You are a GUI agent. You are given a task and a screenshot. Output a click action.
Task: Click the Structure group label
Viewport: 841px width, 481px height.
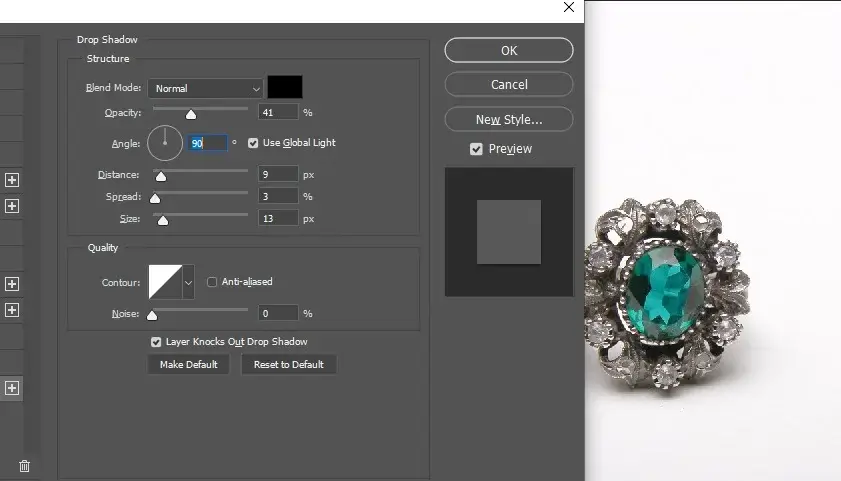pyautogui.click(x=108, y=58)
